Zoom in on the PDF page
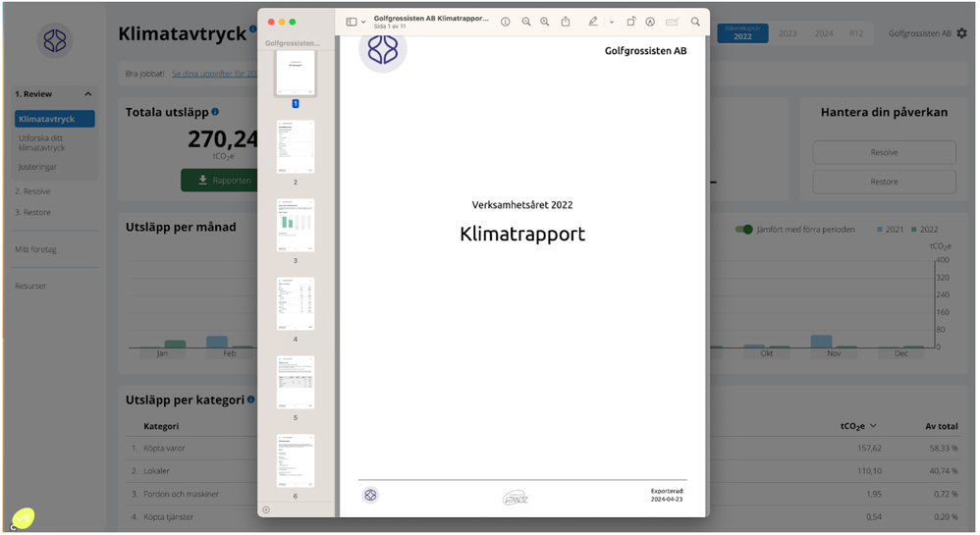 545,22
